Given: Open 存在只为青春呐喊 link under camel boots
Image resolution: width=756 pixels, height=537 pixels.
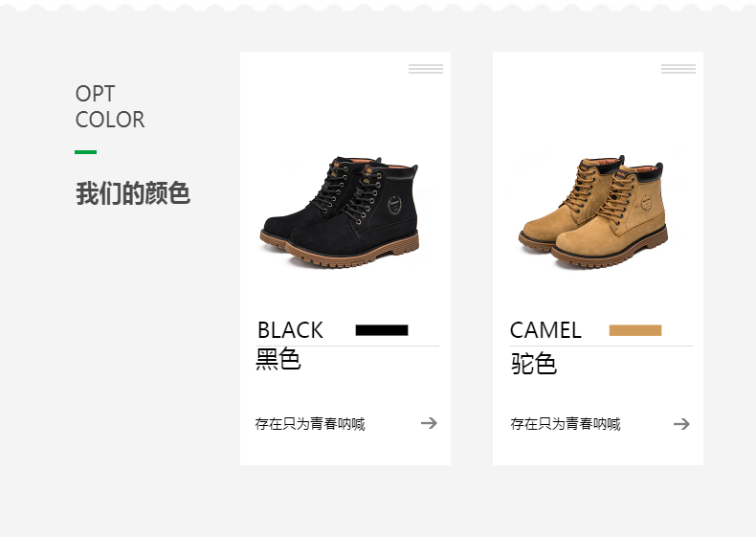Looking at the screenshot, I should [566, 424].
